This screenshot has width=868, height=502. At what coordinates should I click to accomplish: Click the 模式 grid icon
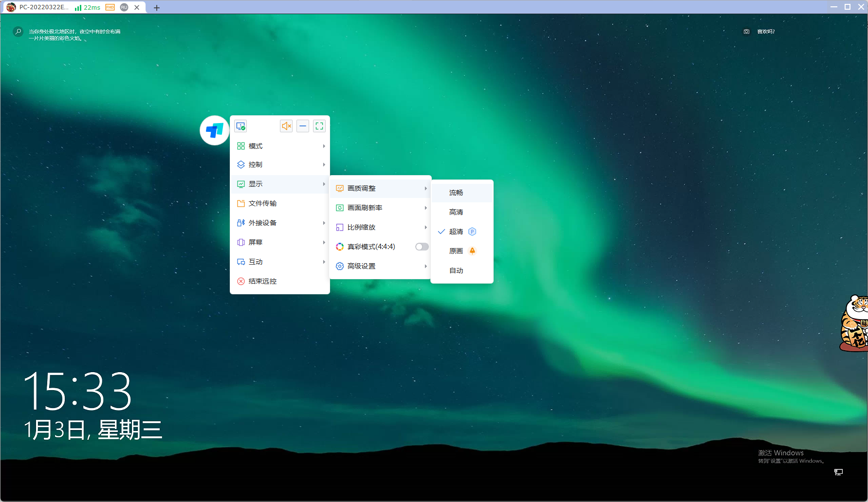[x=241, y=146]
